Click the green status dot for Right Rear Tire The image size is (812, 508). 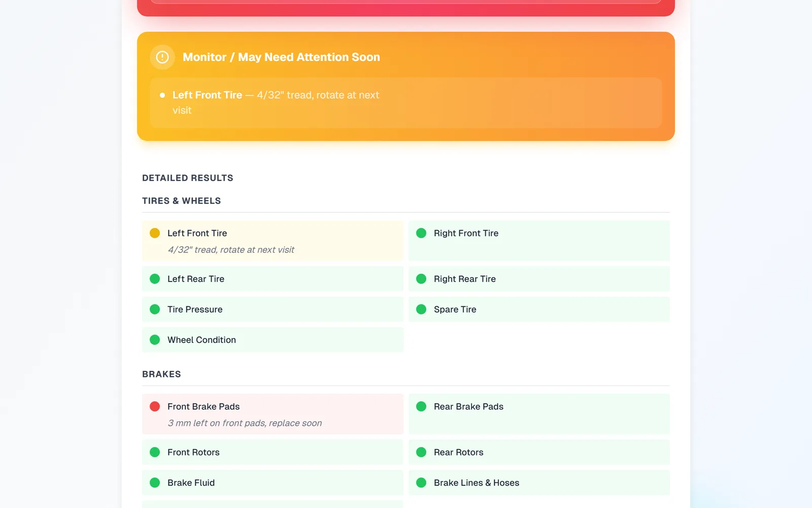421,279
